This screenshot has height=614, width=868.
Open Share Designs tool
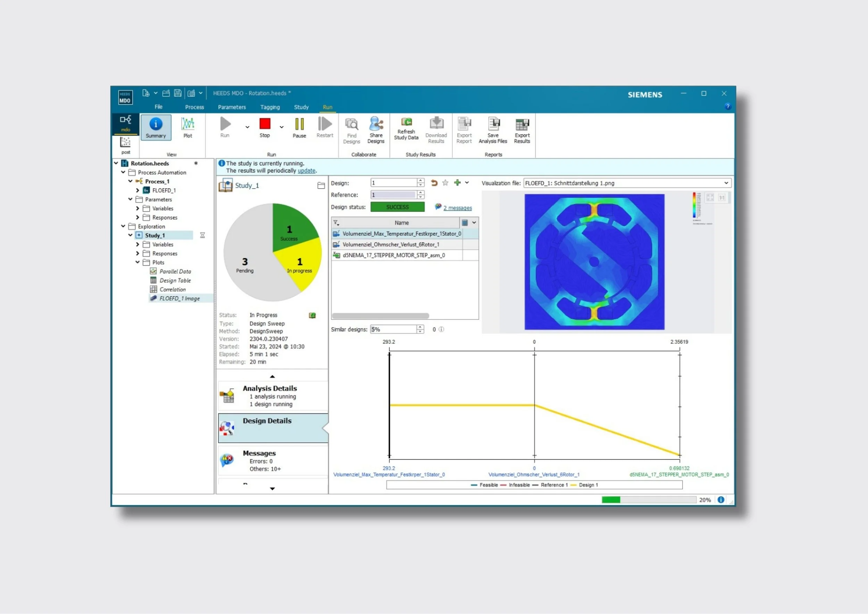pos(376,124)
